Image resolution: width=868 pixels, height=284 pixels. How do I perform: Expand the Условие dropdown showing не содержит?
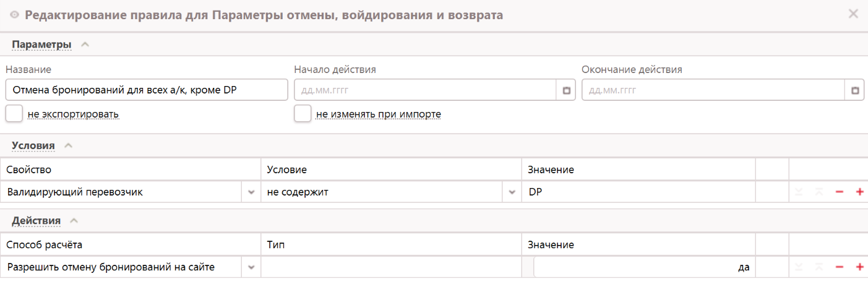512,192
